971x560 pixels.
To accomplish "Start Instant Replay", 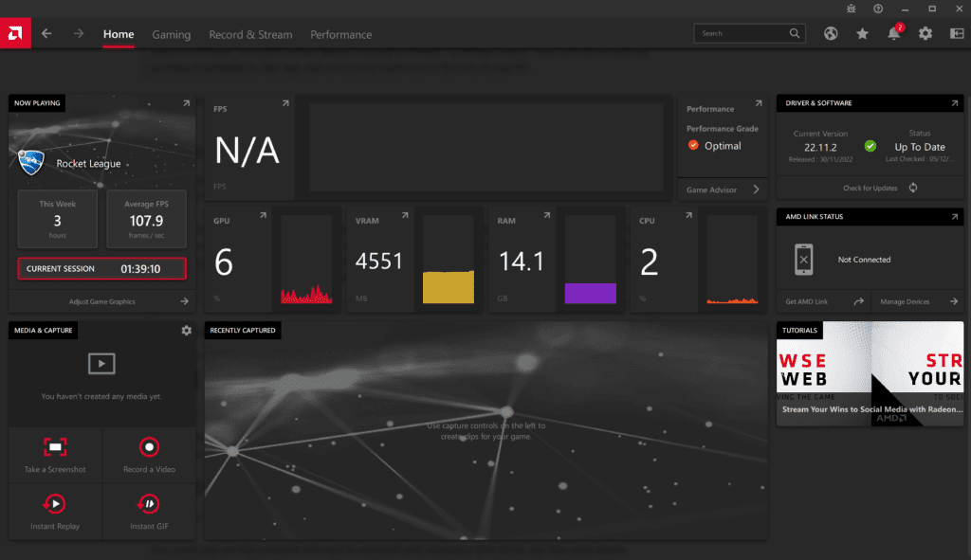I will click(55, 512).
